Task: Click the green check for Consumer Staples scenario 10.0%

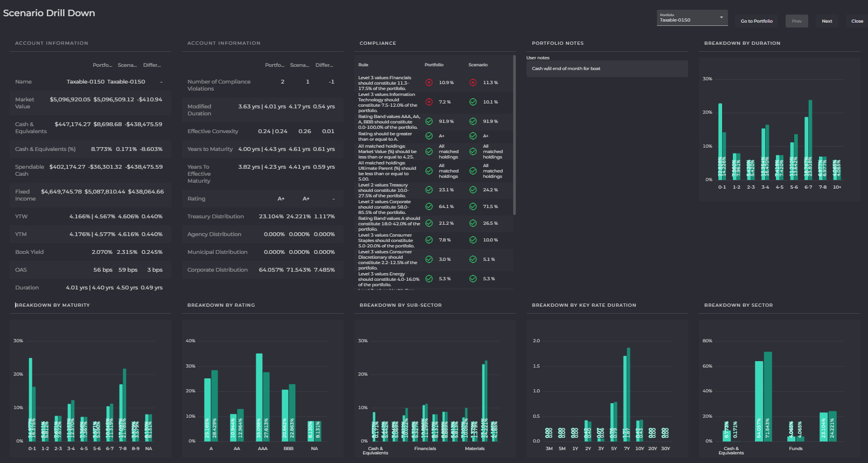Action: click(473, 240)
